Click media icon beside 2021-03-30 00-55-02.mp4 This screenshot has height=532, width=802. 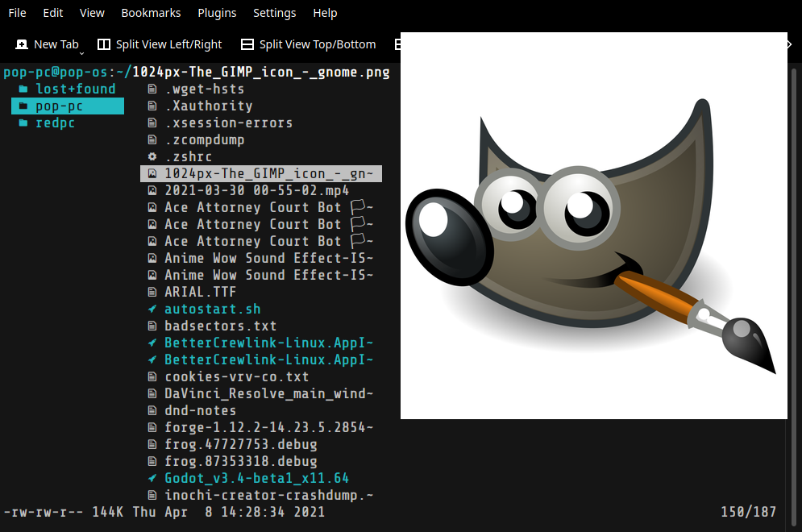152,190
